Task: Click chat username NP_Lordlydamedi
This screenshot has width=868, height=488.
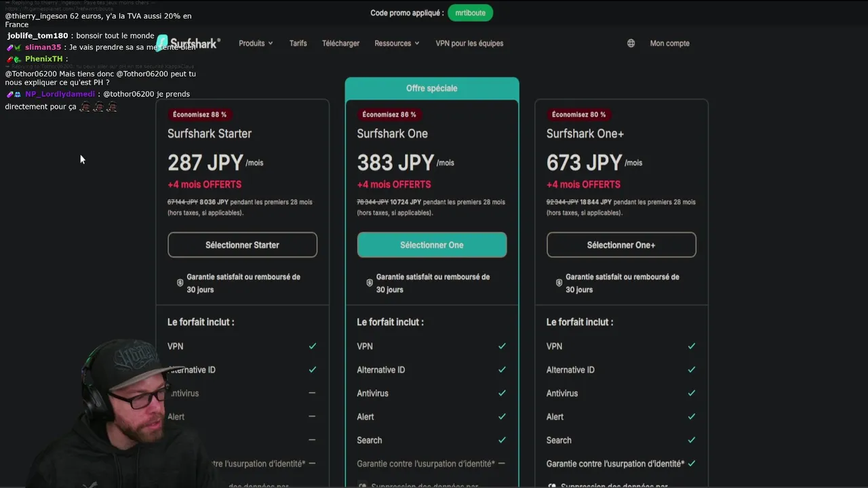Action: [x=60, y=94]
